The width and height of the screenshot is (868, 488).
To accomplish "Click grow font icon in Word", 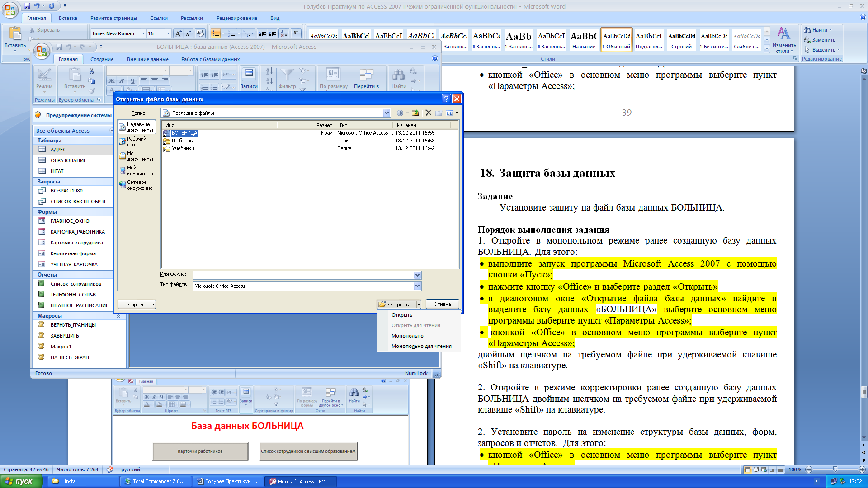I will [178, 33].
